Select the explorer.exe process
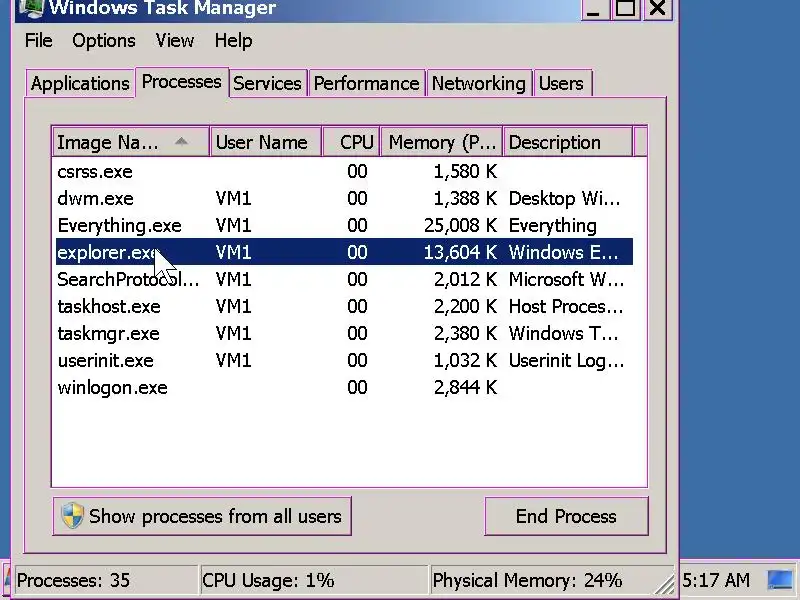The height and width of the screenshot is (600, 800). click(x=344, y=252)
